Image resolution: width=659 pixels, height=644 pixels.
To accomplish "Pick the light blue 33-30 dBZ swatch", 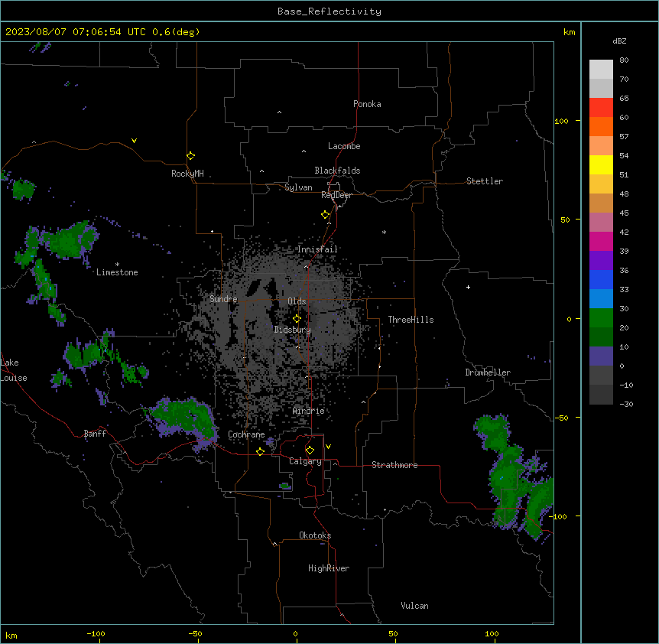I will click(x=601, y=299).
